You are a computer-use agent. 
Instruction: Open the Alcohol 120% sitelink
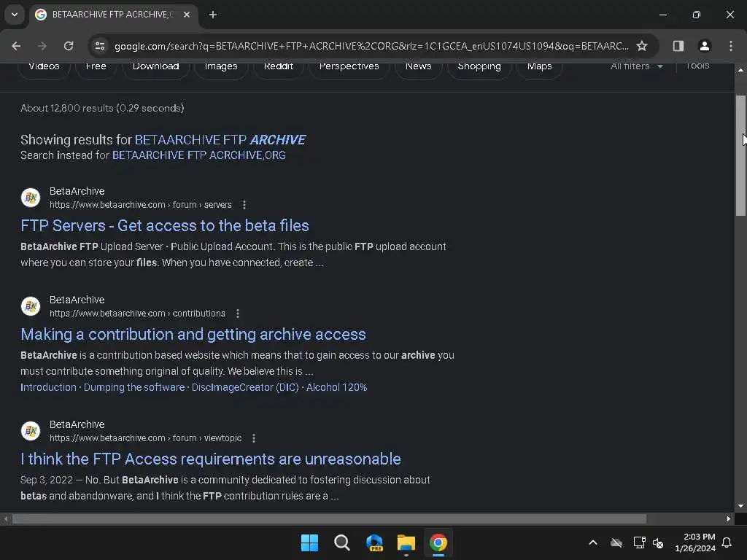pyautogui.click(x=336, y=387)
